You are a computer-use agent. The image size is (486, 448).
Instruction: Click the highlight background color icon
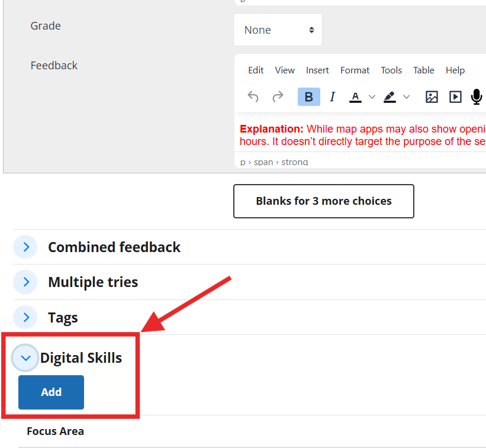(390, 97)
